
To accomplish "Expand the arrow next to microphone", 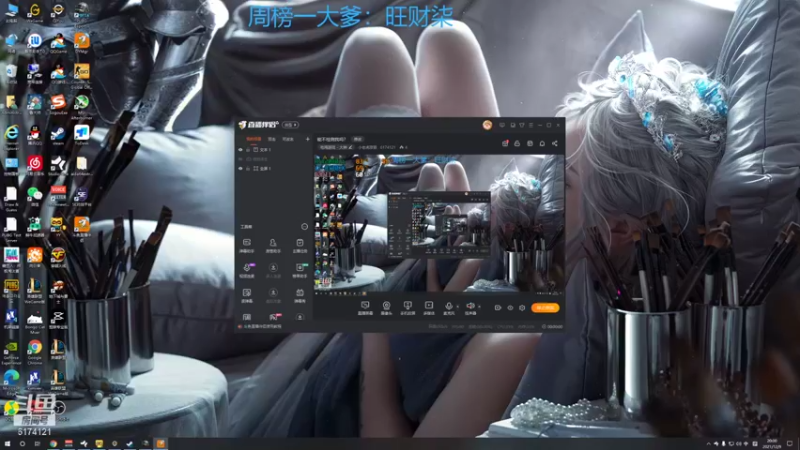I will [458, 306].
